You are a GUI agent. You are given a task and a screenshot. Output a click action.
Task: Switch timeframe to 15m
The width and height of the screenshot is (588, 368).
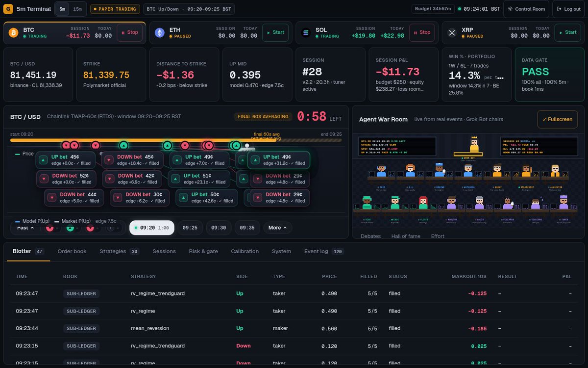pyautogui.click(x=77, y=9)
